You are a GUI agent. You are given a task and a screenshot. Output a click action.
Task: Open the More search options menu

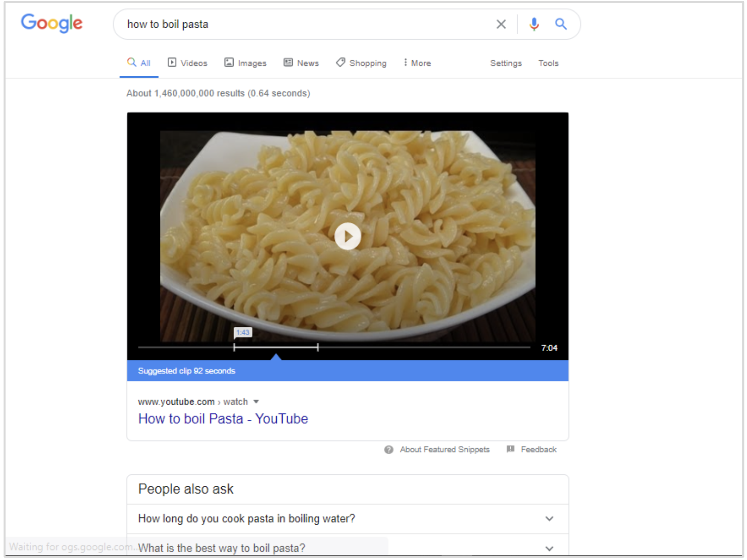click(417, 63)
